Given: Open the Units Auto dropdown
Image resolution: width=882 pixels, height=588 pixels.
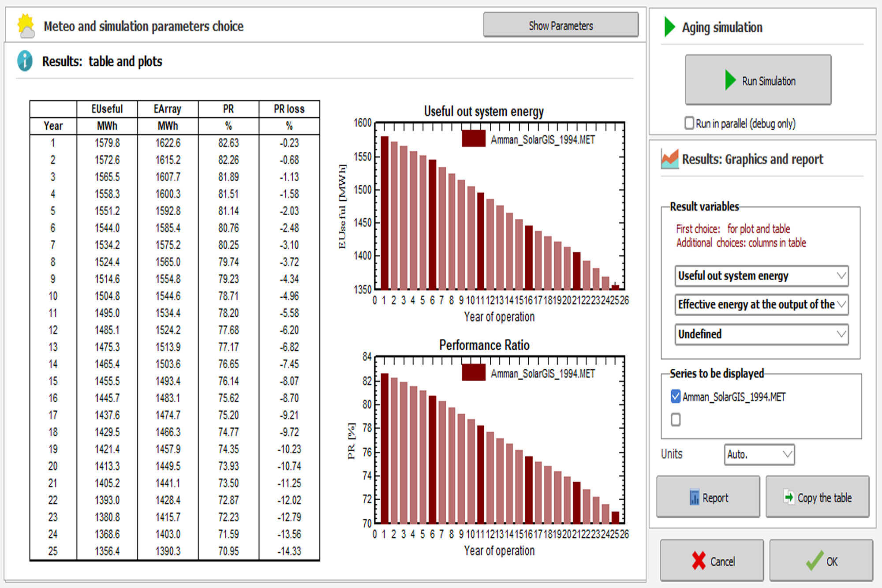Looking at the screenshot, I should coord(759,454).
